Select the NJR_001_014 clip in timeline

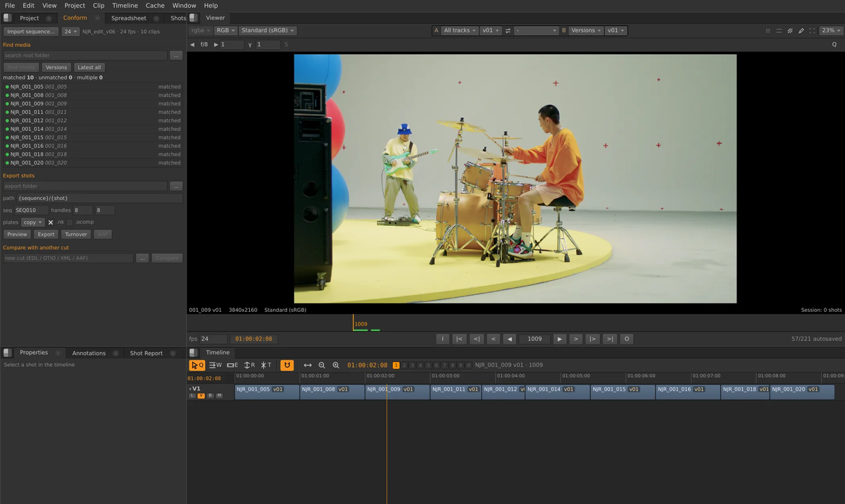click(x=558, y=392)
